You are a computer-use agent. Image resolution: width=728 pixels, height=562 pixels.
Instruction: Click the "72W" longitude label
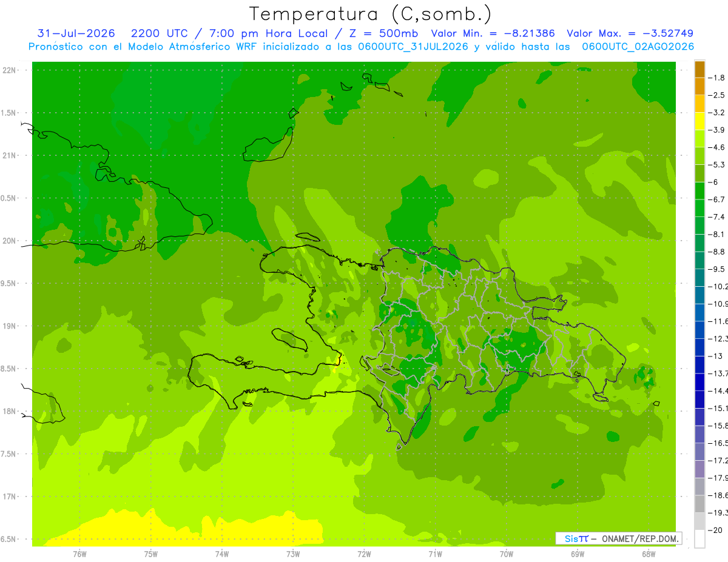[364, 554]
